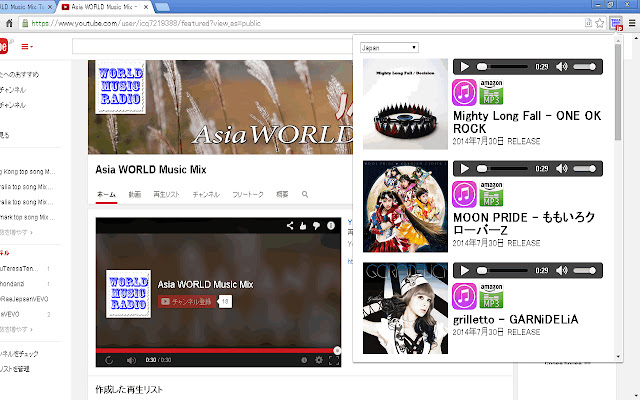Image resolution: width=640 pixels, height=400 pixels.
Task: Open the YouTube guide menu icon
Action: tap(27, 47)
